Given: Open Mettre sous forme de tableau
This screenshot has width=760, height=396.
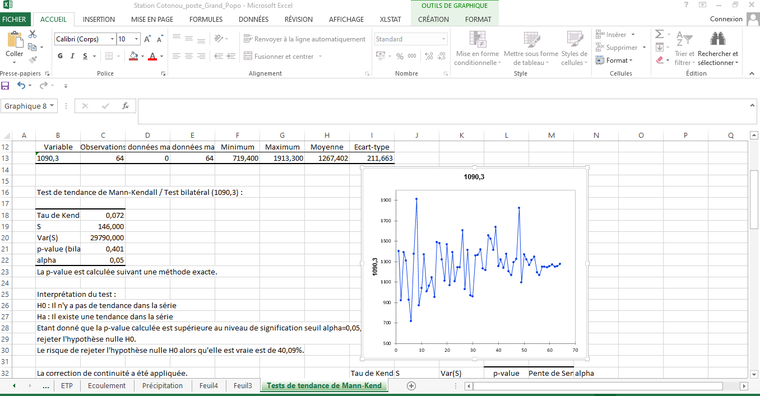Looking at the screenshot, I should click(531, 48).
